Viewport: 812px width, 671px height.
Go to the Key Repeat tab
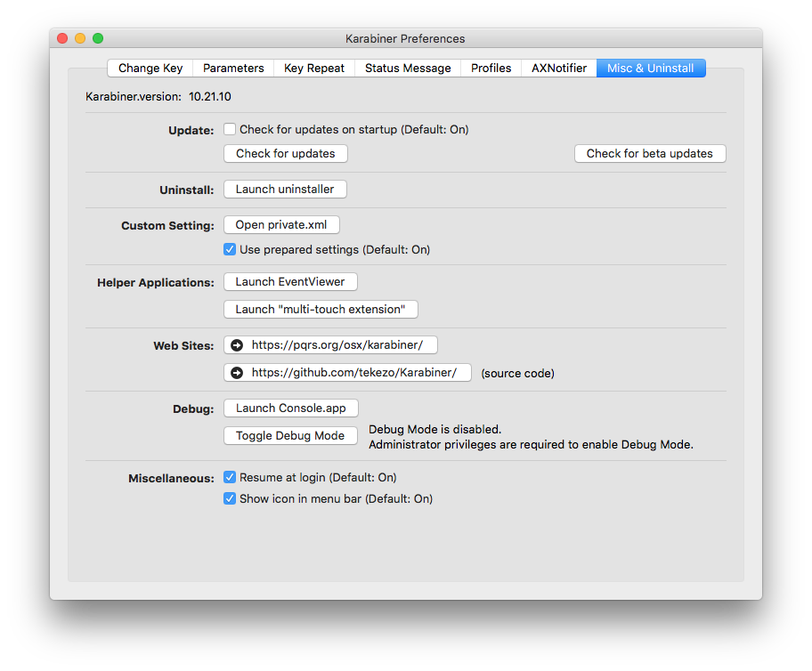314,69
